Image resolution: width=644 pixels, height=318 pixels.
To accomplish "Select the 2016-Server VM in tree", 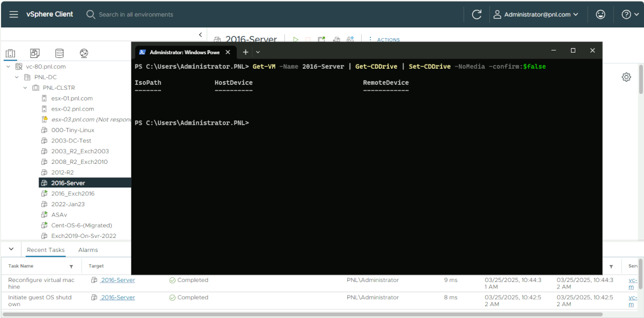I will (x=68, y=183).
